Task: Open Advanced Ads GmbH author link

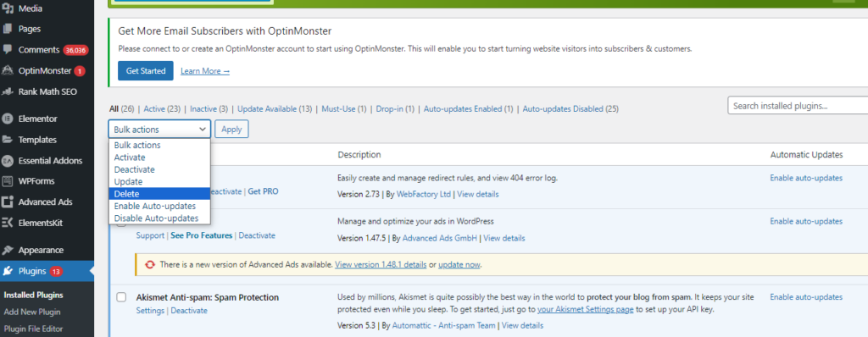Action: click(x=440, y=239)
